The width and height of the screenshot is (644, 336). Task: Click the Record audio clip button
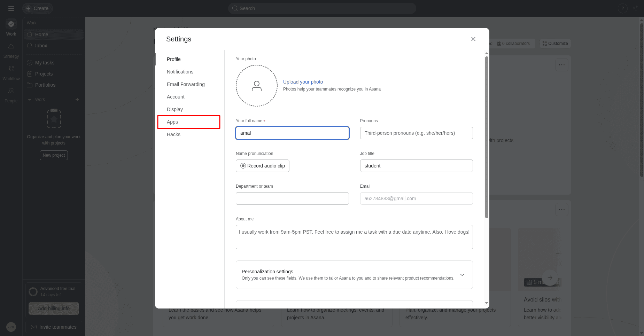(x=263, y=166)
